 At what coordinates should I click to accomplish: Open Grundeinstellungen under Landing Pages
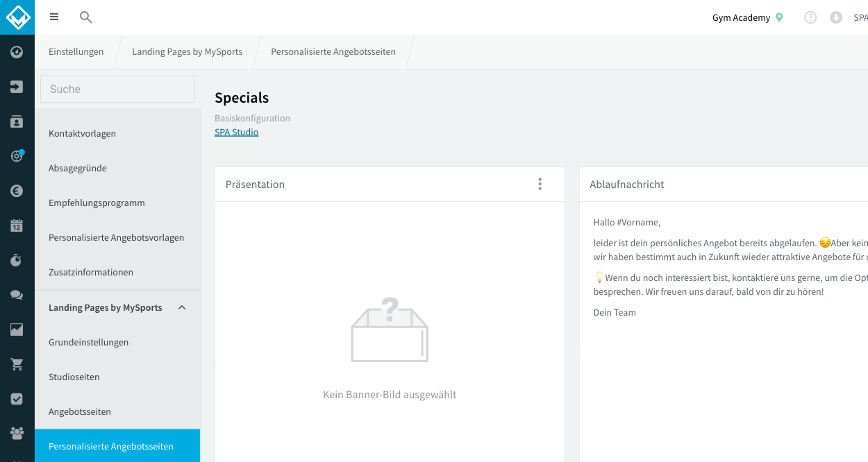click(117, 342)
